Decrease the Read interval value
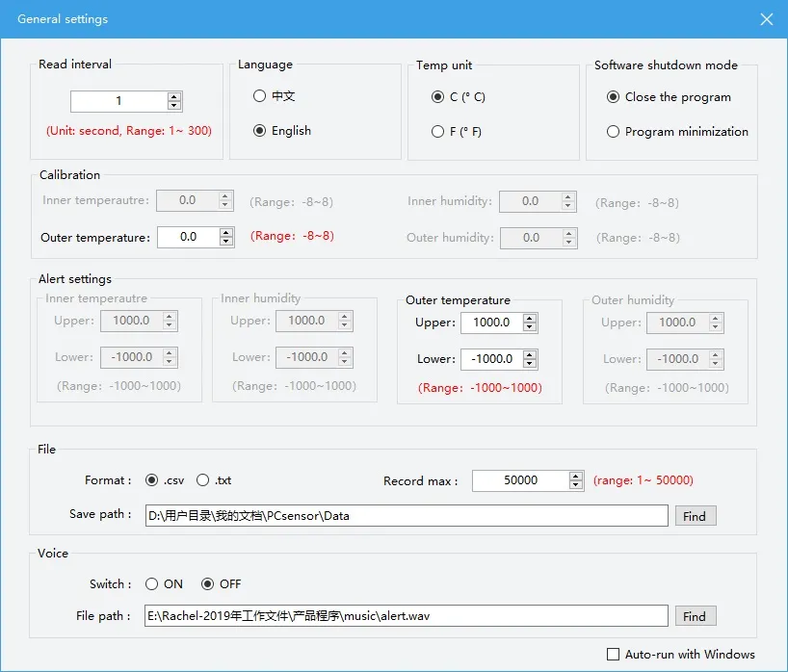788x672 pixels. (174, 106)
